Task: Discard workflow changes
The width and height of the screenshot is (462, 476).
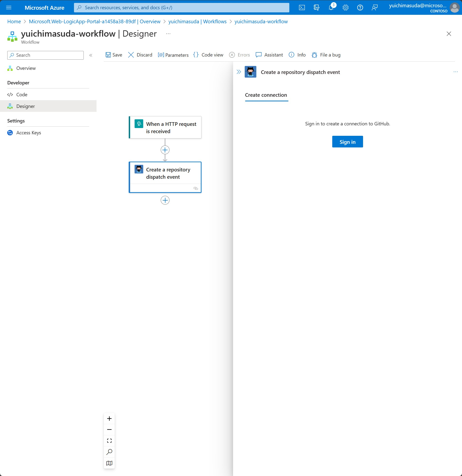Action: coord(140,55)
